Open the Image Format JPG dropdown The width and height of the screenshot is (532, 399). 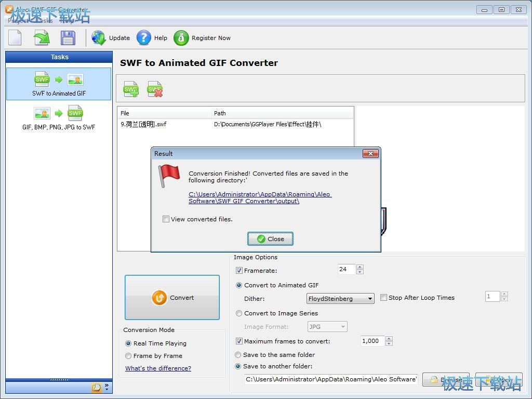tap(327, 327)
